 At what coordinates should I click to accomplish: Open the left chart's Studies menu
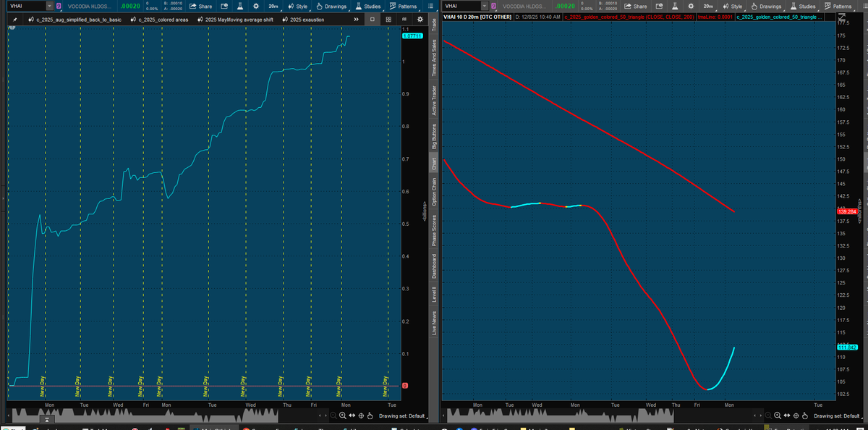click(368, 6)
